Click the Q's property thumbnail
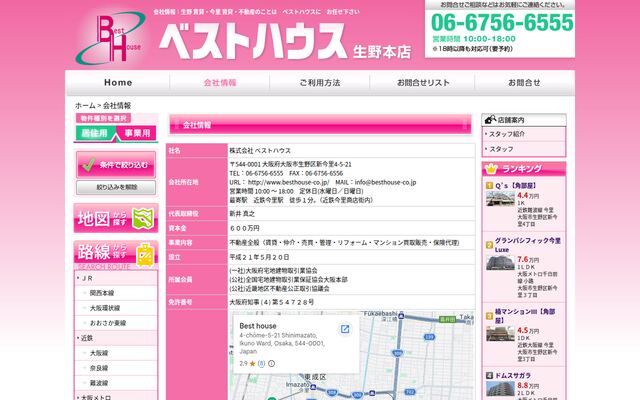 tap(500, 199)
